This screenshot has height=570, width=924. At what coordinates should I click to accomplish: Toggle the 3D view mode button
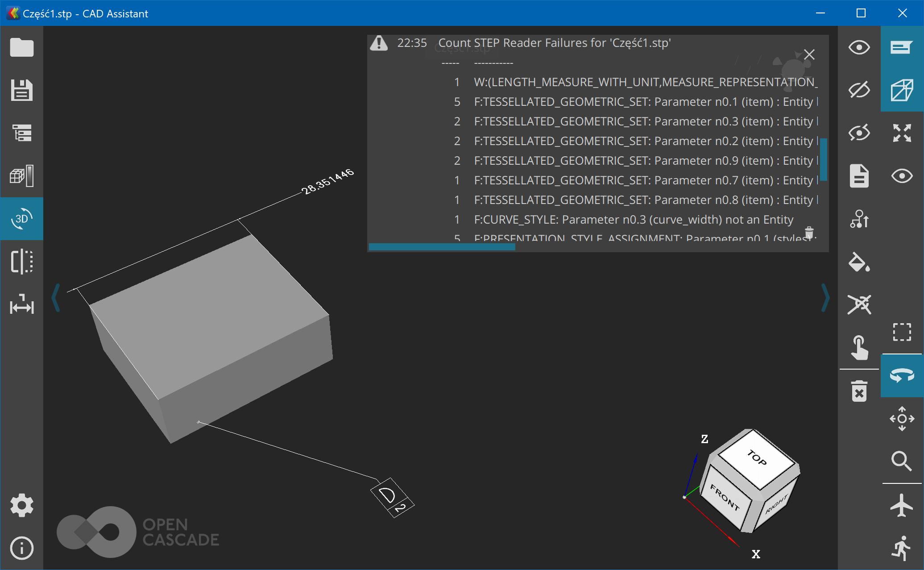pyautogui.click(x=21, y=219)
